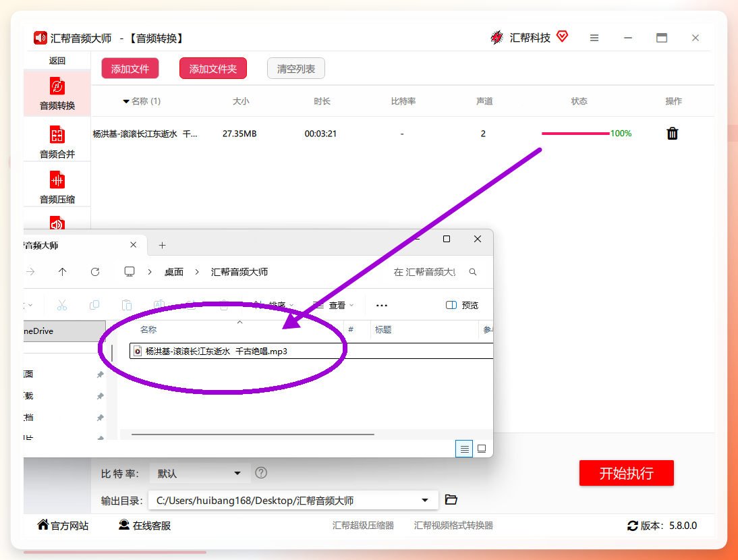The image size is (738, 560).
Task: Open the 音频合并 audio merge tool
Action: coord(57,141)
